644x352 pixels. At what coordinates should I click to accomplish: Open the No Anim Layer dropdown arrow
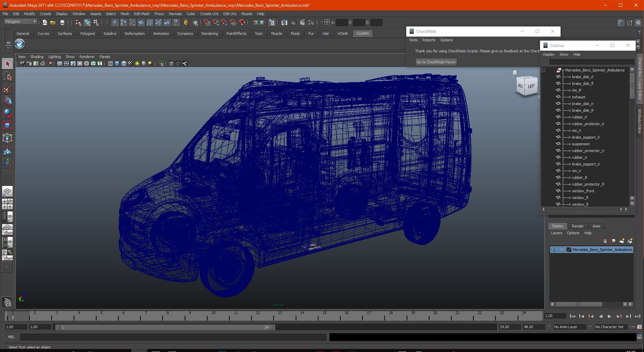point(549,327)
